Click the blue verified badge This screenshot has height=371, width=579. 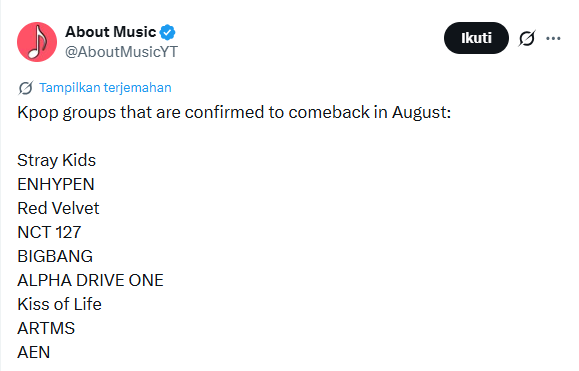(x=167, y=32)
